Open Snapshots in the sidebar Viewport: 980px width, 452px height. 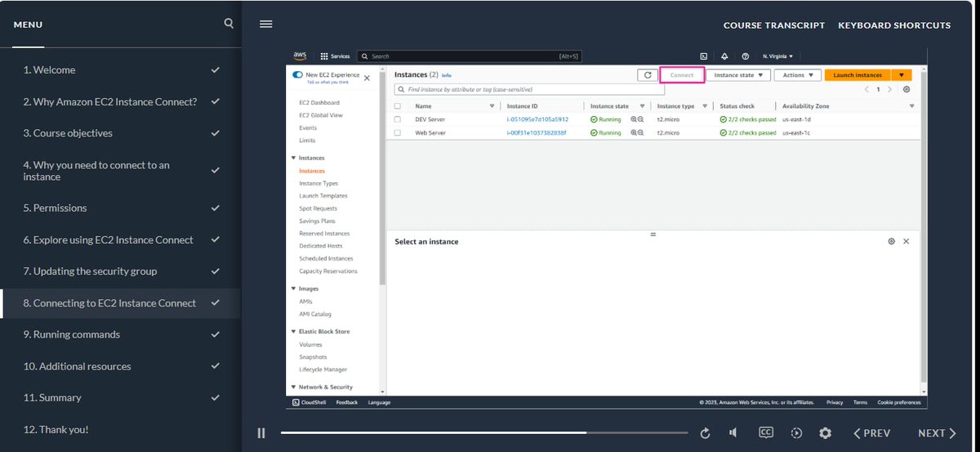pyautogui.click(x=313, y=357)
